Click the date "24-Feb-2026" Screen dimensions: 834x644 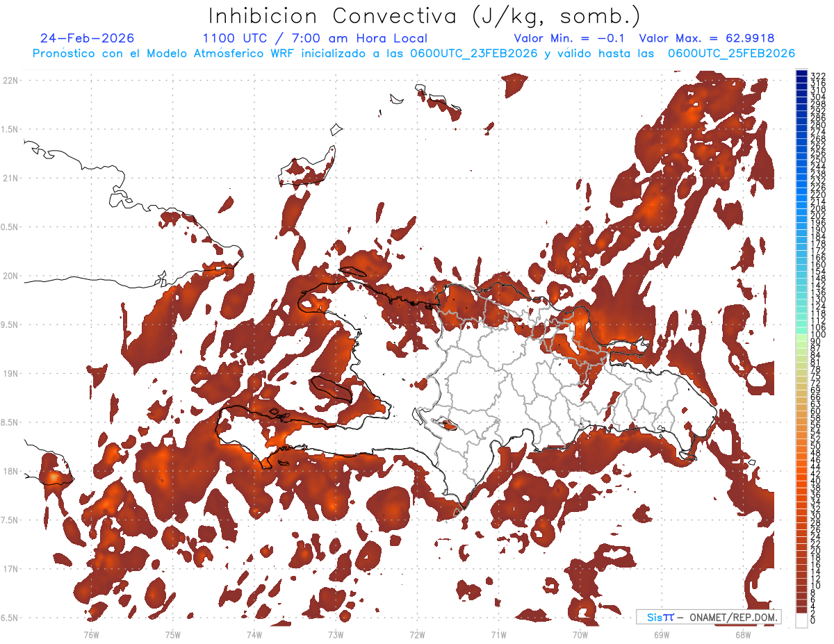[87, 38]
